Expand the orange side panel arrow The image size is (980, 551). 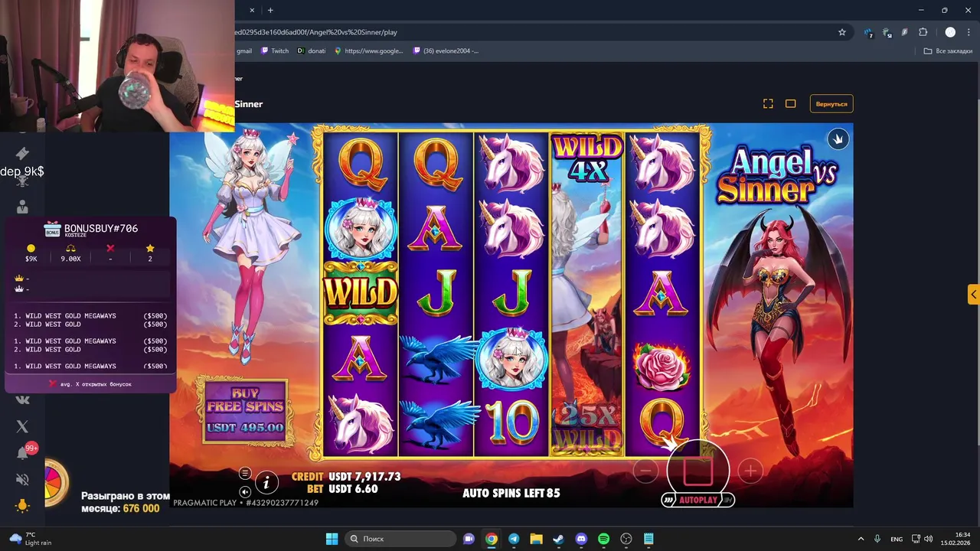(x=973, y=294)
